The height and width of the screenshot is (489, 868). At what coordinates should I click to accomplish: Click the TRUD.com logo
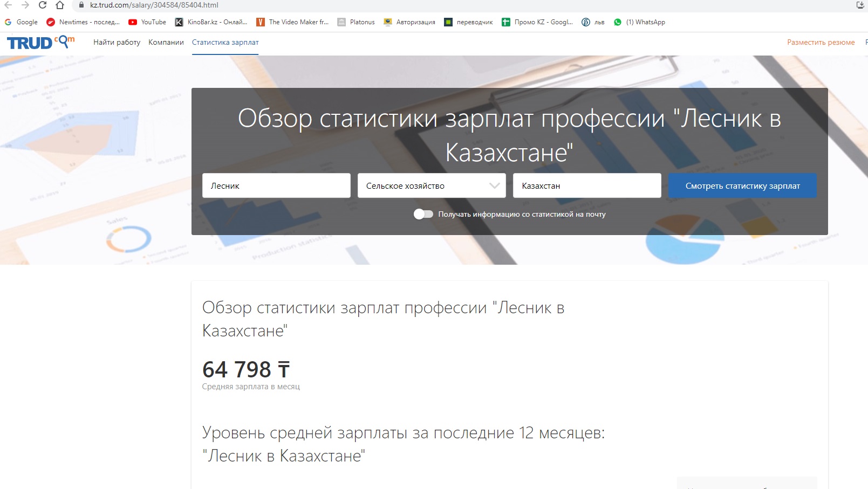(x=40, y=43)
